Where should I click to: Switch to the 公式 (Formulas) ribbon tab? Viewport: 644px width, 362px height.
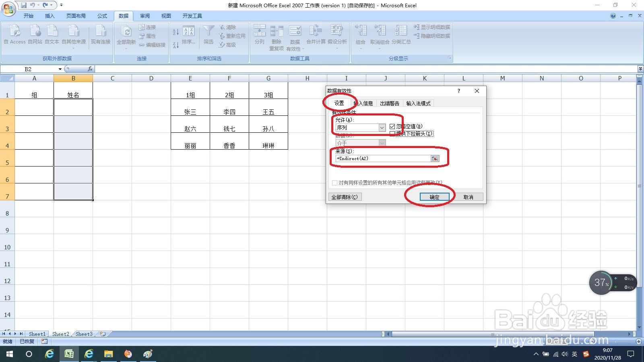coord(102,16)
